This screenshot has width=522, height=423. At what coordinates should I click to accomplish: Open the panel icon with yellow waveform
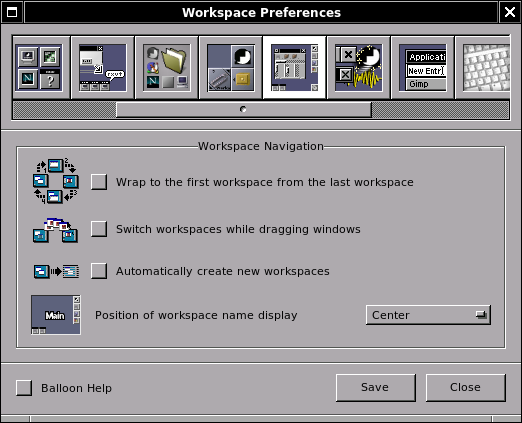point(359,68)
